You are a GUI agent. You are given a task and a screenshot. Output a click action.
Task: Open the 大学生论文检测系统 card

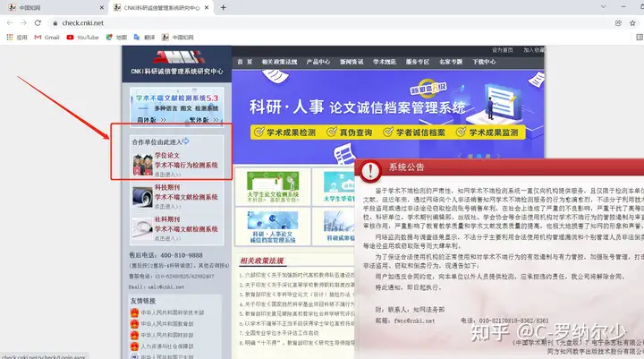pos(273,187)
